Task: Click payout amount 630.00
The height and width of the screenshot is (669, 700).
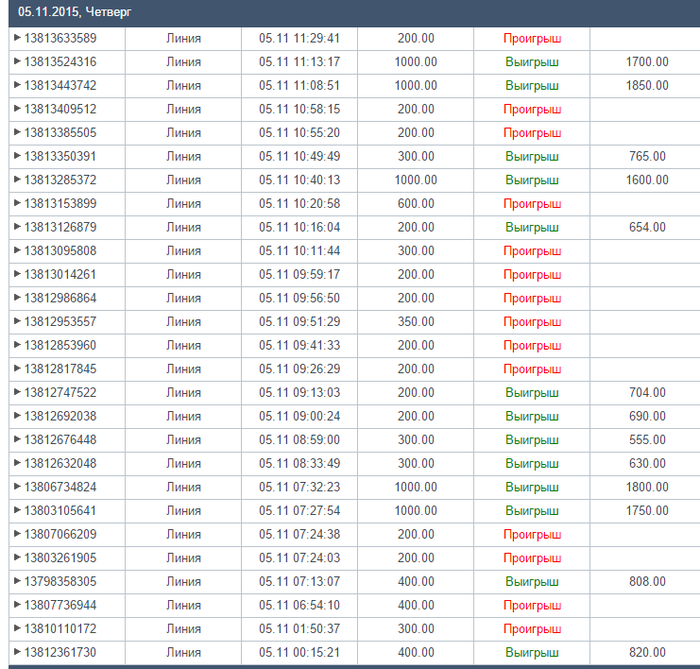Action: tap(647, 464)
